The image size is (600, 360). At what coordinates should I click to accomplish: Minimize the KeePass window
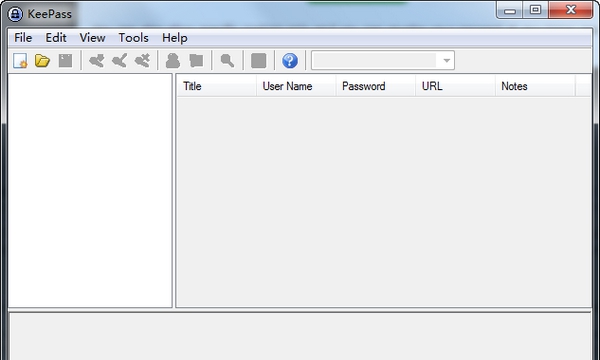[x=510, y=10]
